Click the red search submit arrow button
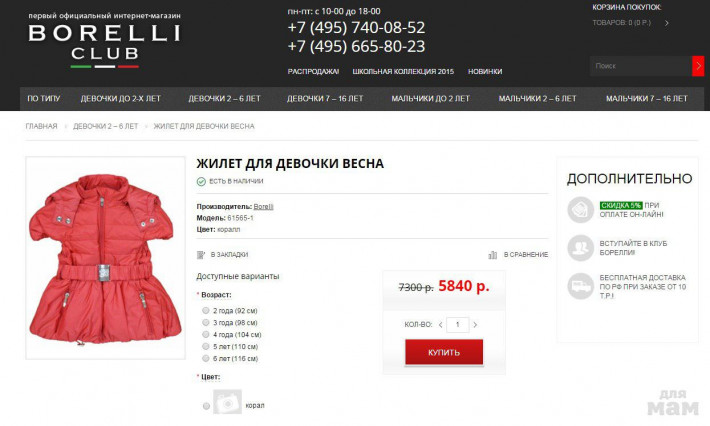The image size is (710, 426). [x=698, y=66]
